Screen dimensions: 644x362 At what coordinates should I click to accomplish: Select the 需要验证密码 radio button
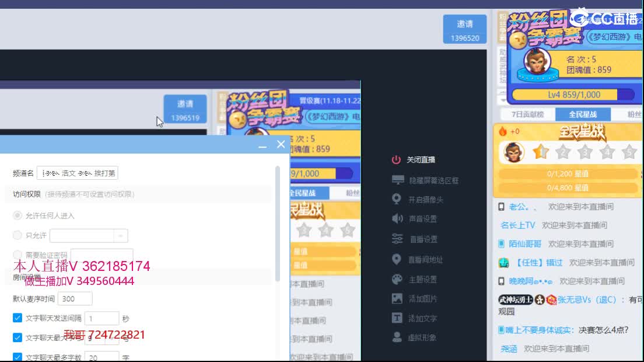click(x=17, y=255)
